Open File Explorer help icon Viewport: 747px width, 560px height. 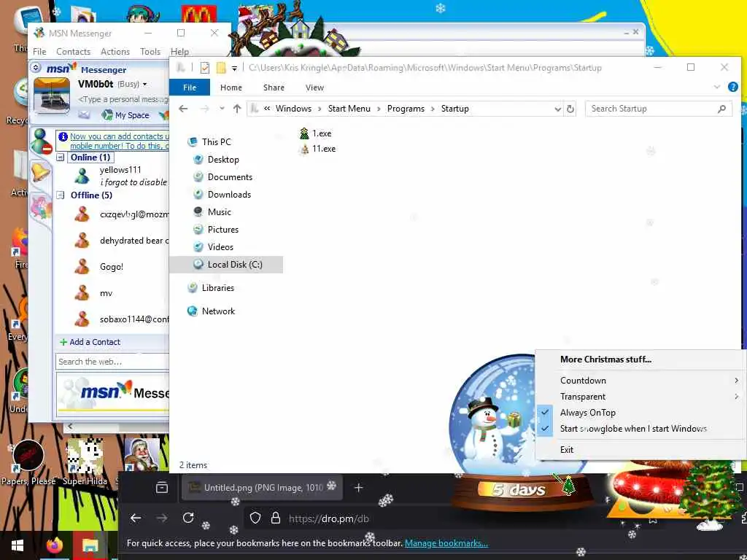coord(732,87)
